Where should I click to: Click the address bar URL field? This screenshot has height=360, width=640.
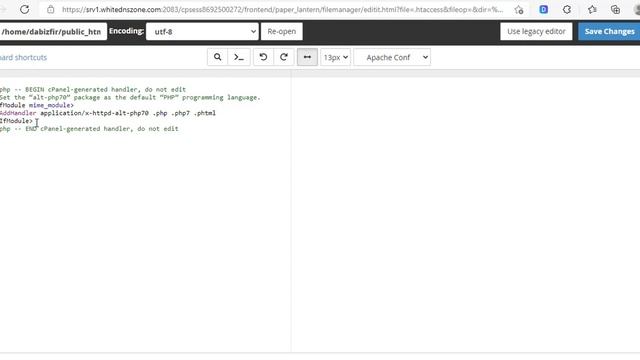(x=282, y=9)
